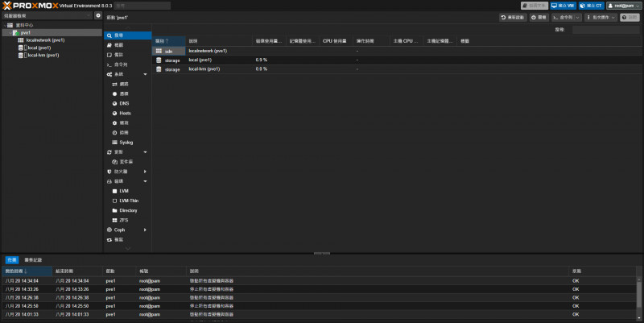Open the Hosts configuration entry
Screen dimensions: 644x323
[x=125, y=113]
